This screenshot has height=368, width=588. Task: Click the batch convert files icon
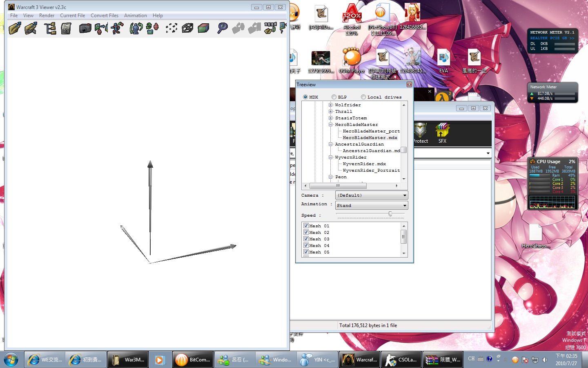[270, 28]
